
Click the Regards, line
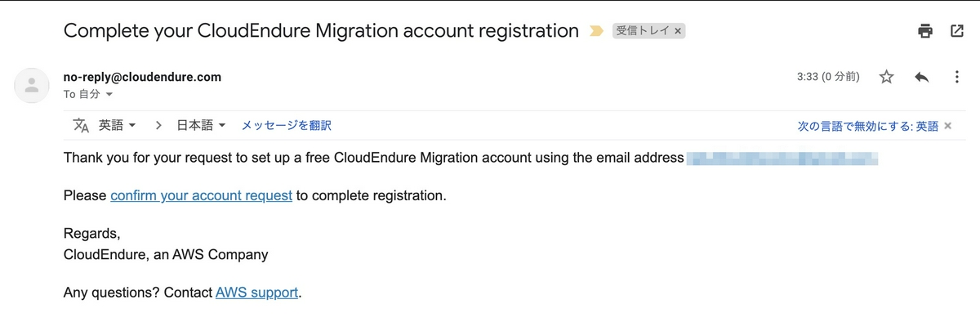pos(91,234)
